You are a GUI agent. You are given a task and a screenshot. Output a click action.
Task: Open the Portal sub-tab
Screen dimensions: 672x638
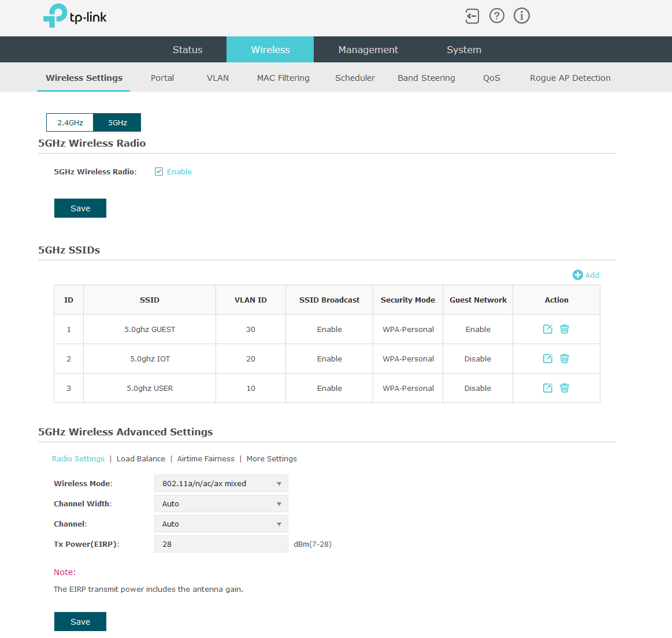tap(162, 78)
